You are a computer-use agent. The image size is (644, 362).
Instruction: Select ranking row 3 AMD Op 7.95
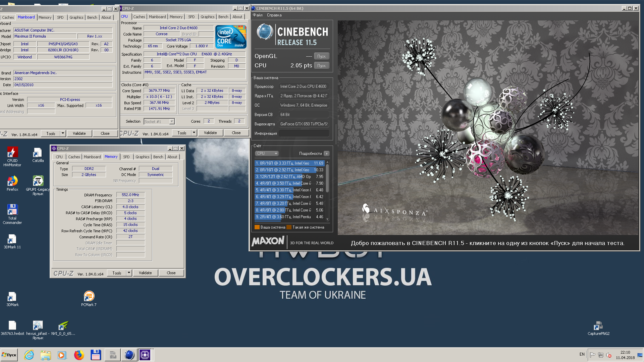point(289,177)
